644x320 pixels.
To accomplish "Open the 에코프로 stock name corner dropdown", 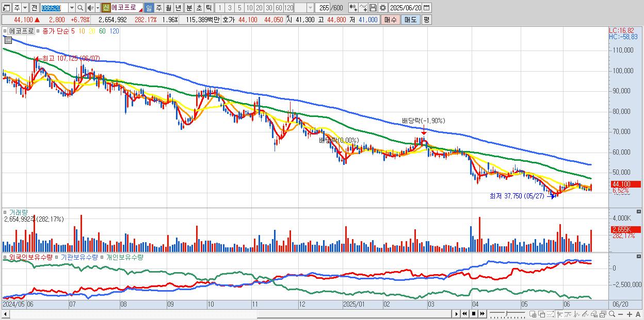I will tap(140, 10).
